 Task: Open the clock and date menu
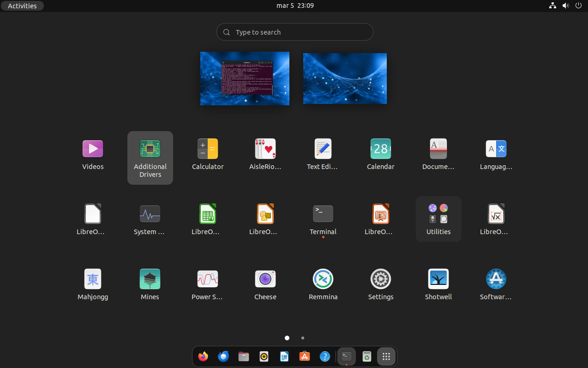tap(295, 6)
